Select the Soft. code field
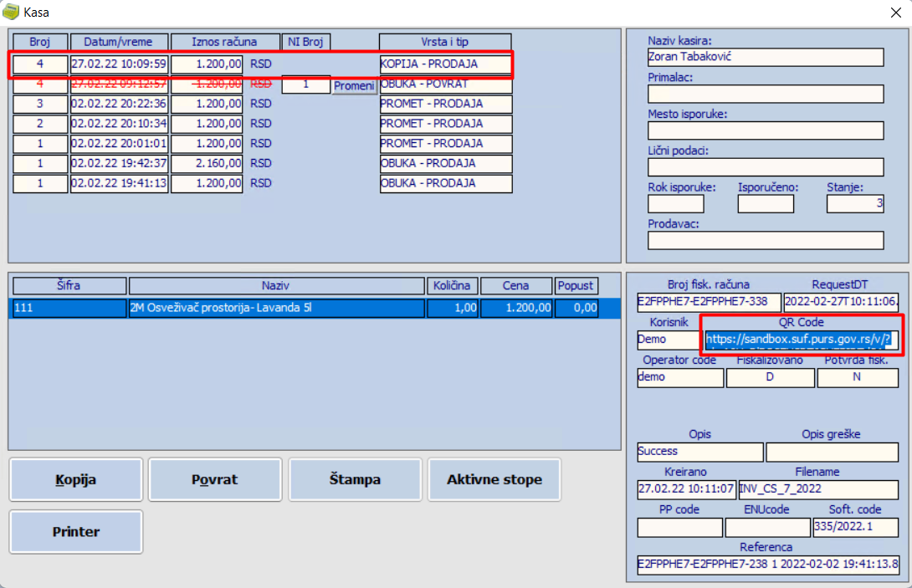 [855, 527]
